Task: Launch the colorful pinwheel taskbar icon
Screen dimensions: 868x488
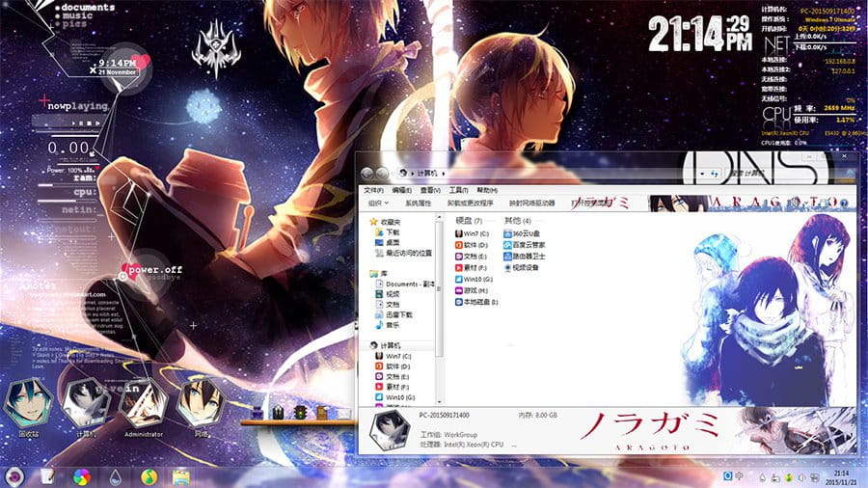Action: [81, 476]
